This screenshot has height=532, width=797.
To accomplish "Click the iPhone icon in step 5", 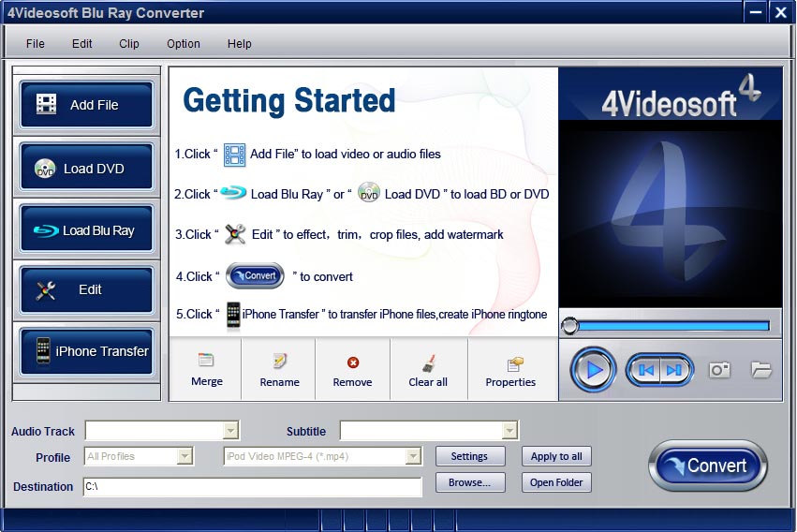I will click(x=233, y=315).
